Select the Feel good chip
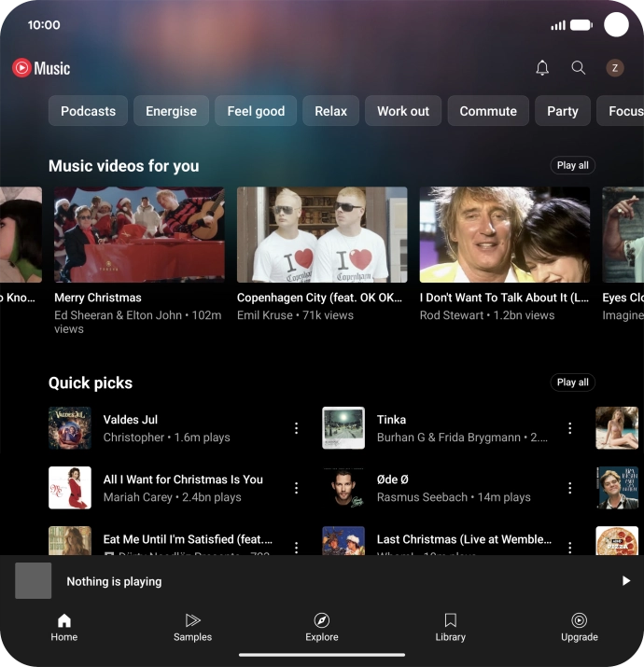This screenshot has width=644, height=667. pos(256,111)
